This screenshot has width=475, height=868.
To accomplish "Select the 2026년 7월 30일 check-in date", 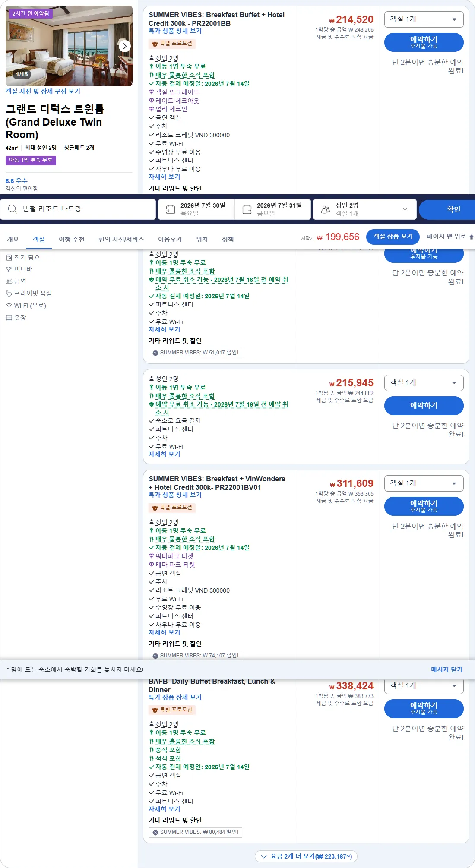I will (x=196, y=209).
